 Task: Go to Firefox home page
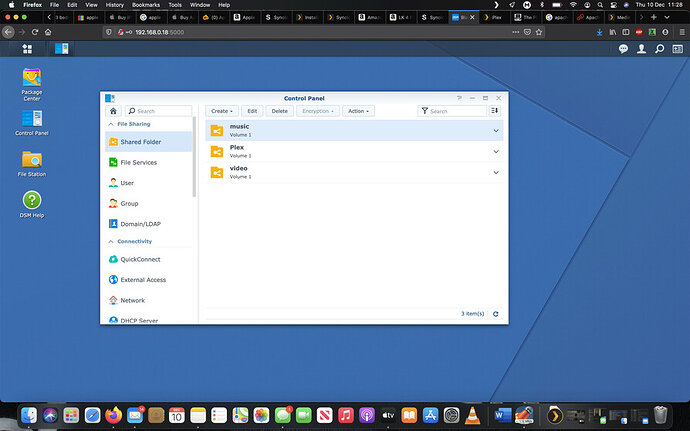(x=48, y=32)
